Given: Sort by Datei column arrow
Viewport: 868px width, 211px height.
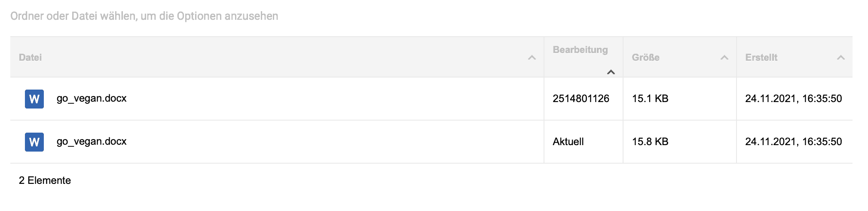Looking at the screenshot, I should pyautogui.click(x=532, y=58).
